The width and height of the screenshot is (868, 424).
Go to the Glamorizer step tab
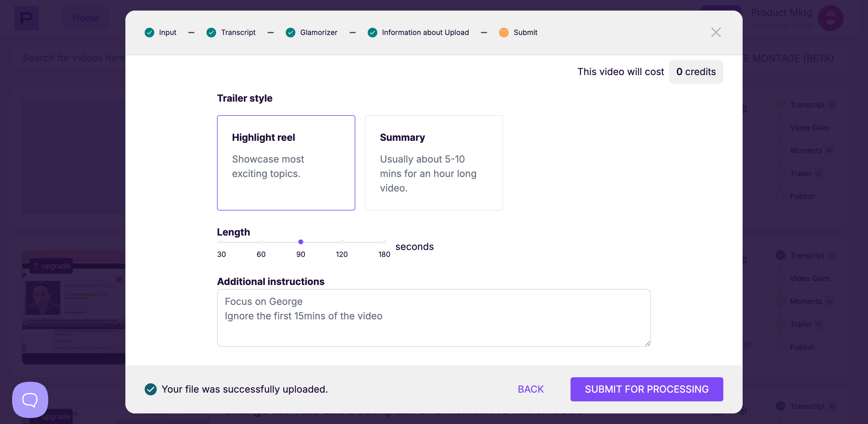pos(319,32)
